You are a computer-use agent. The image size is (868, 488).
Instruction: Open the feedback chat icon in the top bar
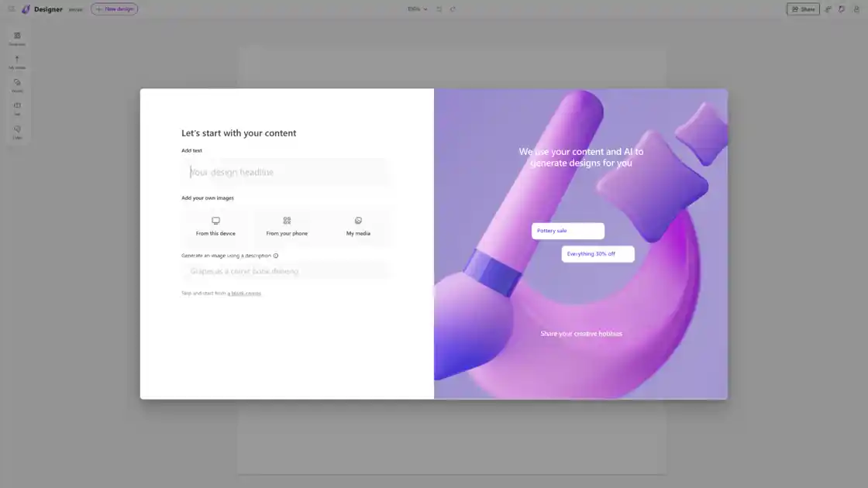(842, 9)
